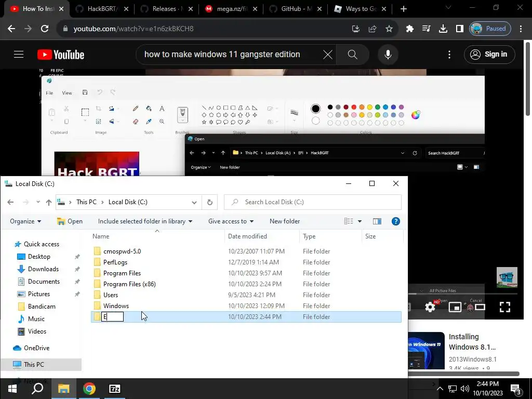Screen dimensions: 532x399
Task: Expand the Give access to dropdown
Action: 231,221
